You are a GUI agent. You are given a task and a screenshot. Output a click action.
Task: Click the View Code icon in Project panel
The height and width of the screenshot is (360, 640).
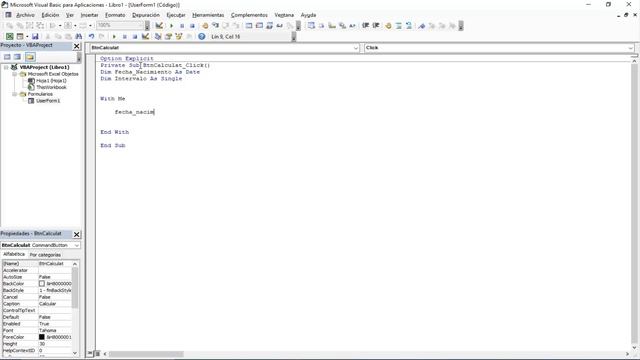(x=7, y=57)
